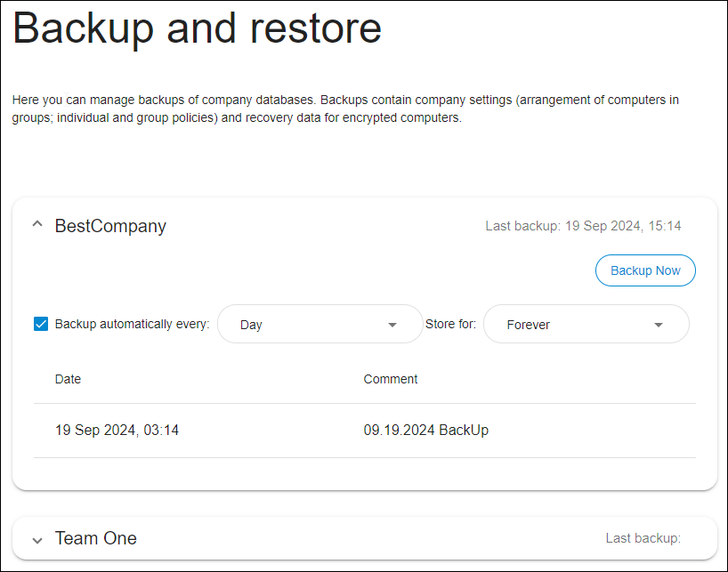Click the BestCompany company title
The image size is (728, 572).
(110, 226)
